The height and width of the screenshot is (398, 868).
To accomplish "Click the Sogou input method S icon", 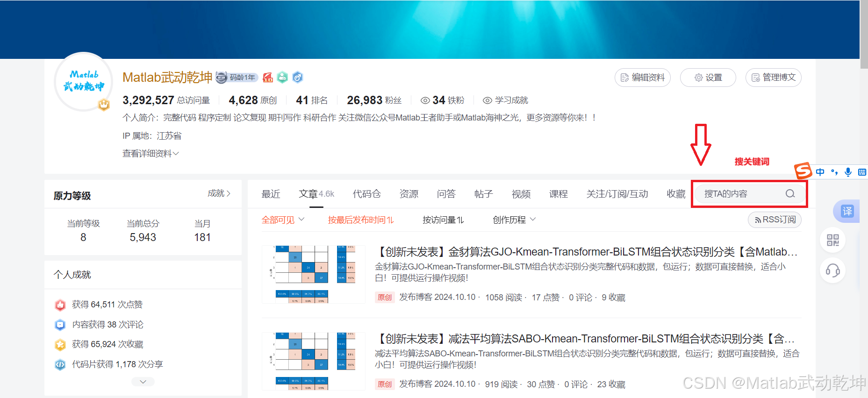I will tap(803, 171).
